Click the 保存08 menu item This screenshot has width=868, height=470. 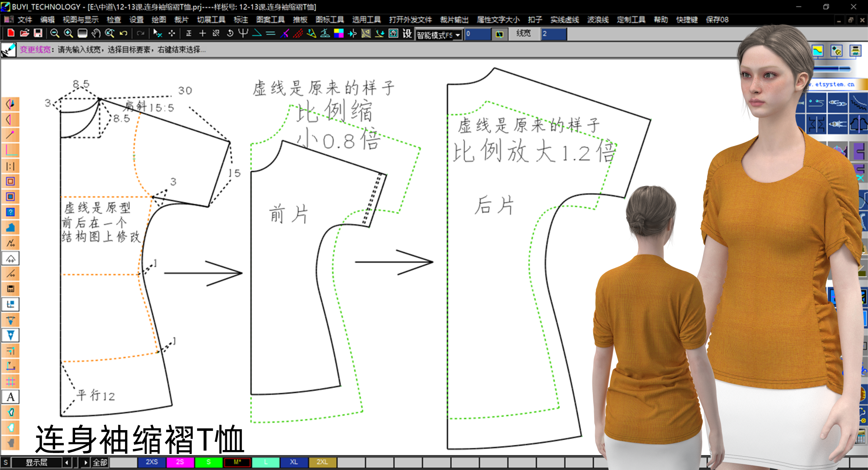click(x=717, y=20)
